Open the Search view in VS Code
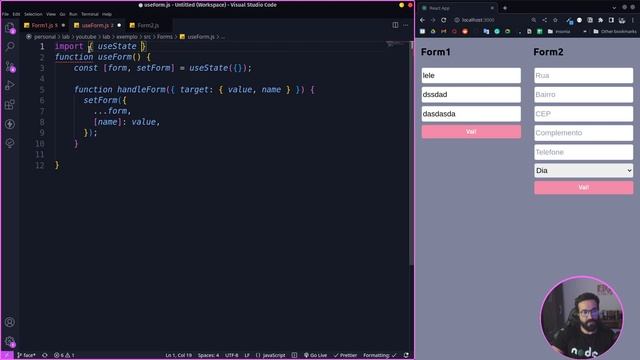Screen dimensions: 640x360 coord(10,47)
